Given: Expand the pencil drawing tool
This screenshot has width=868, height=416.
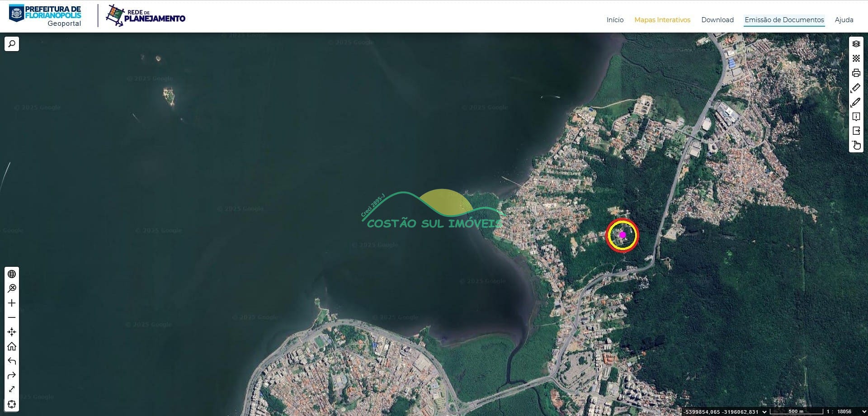Looking at the screenshot, I should coord(856,102).
